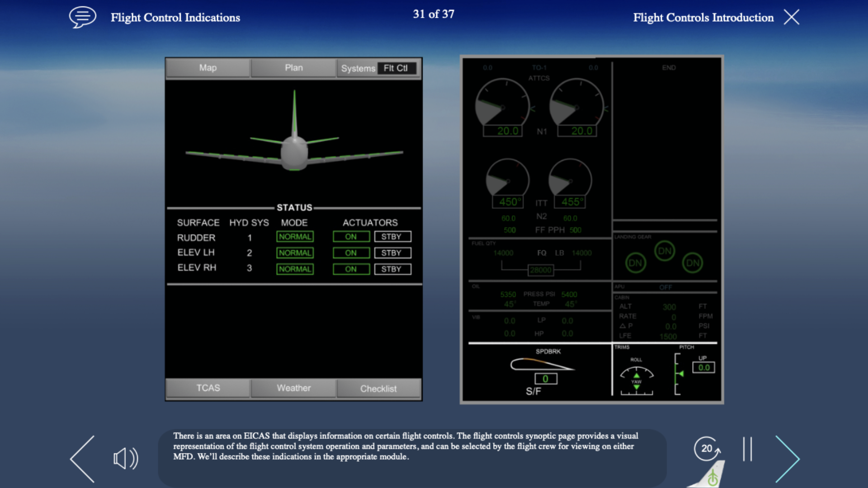Viewport: 868px width, 488px height.
Task: Click the Flight Control Indications title
Action: point(175,18)
